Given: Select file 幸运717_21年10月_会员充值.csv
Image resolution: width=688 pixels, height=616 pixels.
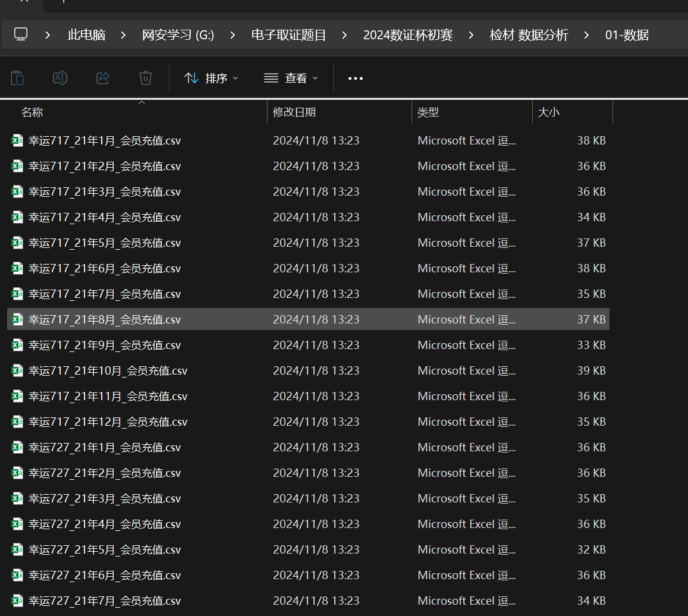Looking at the screenshot, I should 108,371.
